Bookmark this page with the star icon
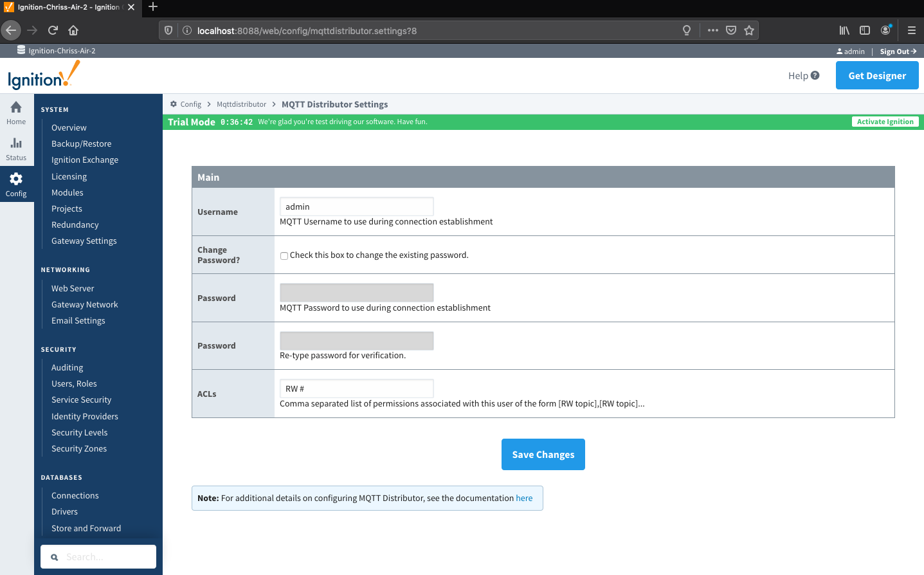The height and width of the screenshot is (575, 924). click(749, 30)
